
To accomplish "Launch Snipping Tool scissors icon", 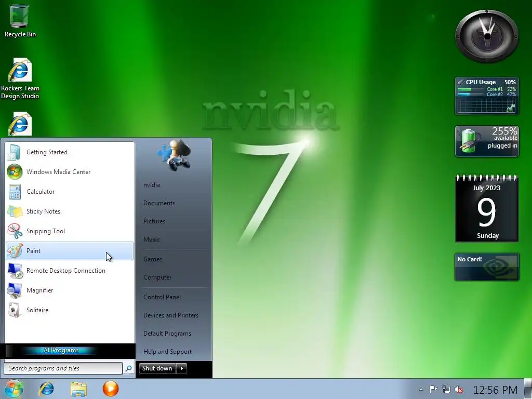I will (15, 231).
